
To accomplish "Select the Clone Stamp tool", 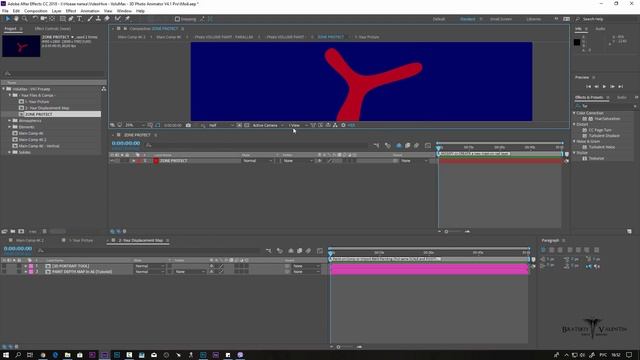I will tap(98, 19).
